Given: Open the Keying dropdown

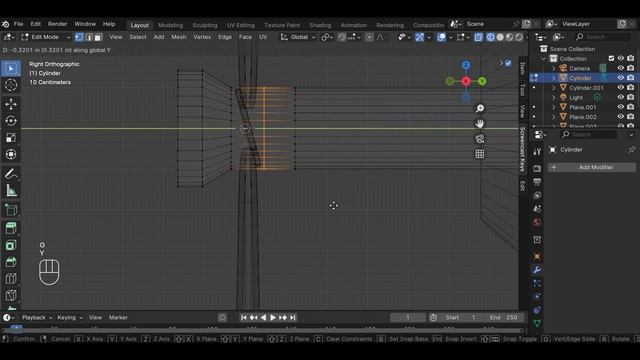Looking at the screenshot, I should coord(70,317).
